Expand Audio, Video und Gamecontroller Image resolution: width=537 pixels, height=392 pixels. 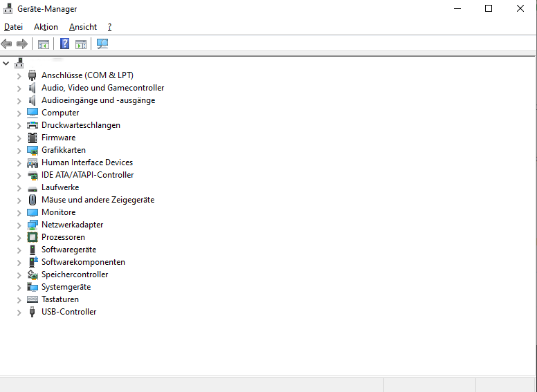(x=19, y=88)
